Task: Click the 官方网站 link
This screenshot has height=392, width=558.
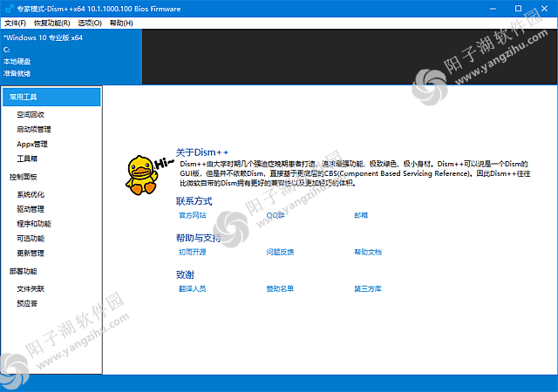Action: click(193, 215)
